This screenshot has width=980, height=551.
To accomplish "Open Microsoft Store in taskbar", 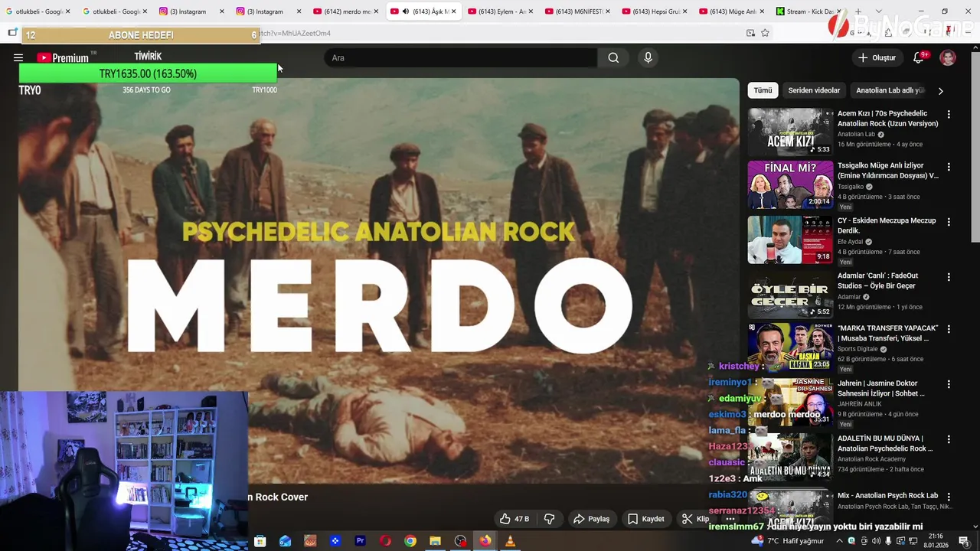I will click(x=260, y=541).
